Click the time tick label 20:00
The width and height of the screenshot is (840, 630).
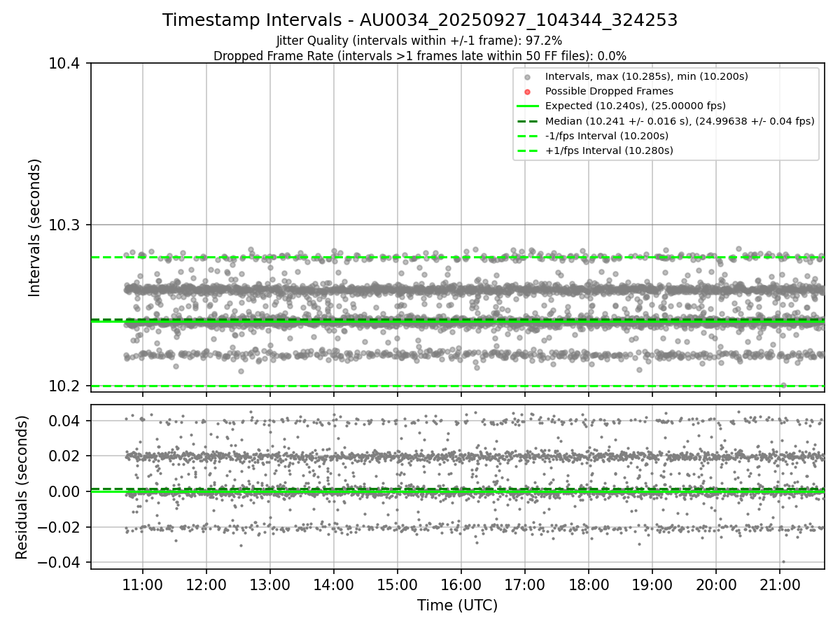click(x=716, y=585)
